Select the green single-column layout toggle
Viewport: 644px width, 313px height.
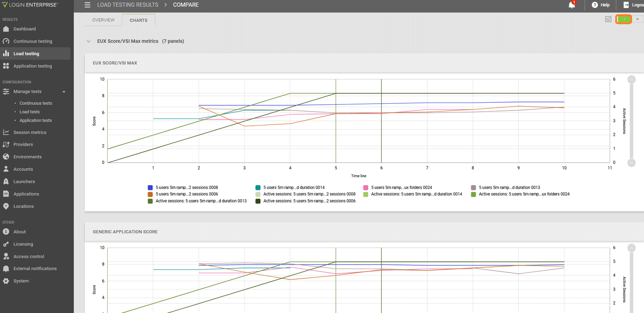click(x=624, y=19)
